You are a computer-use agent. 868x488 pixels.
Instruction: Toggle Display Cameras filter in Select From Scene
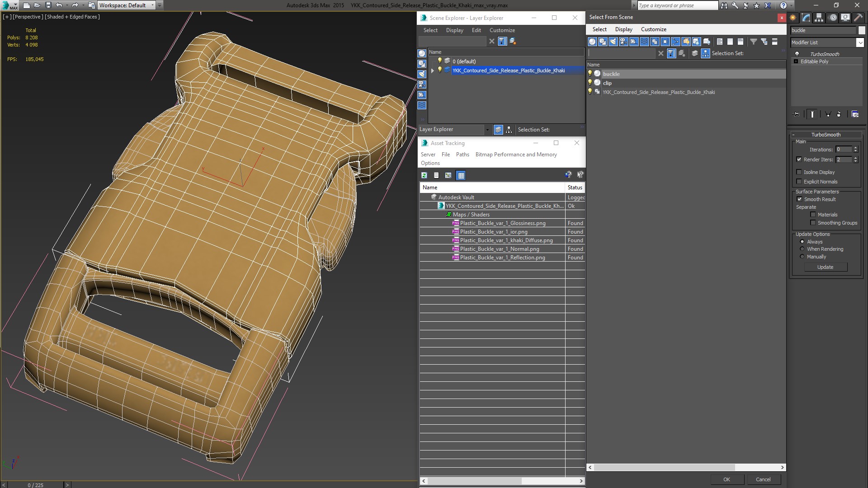623,42
